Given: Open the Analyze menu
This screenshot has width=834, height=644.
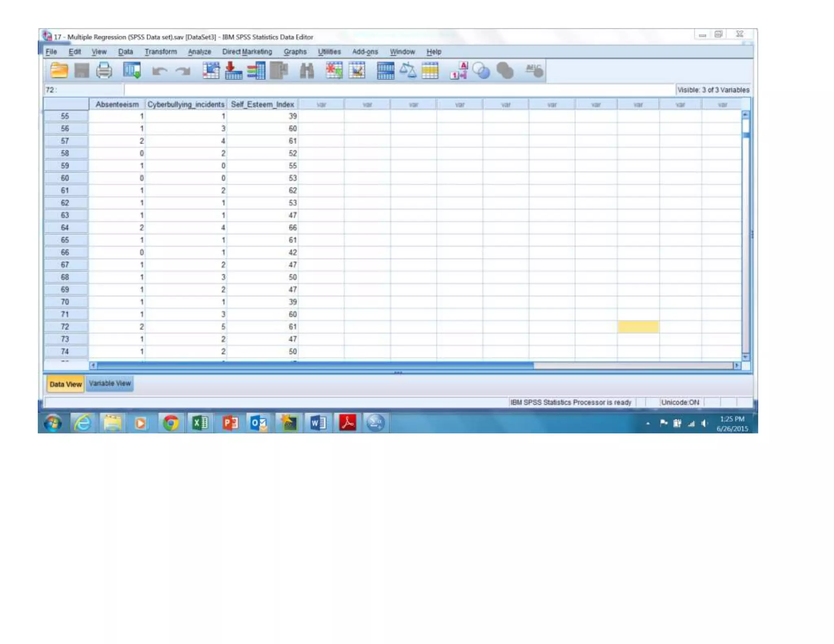Looking at the screenshot, I should coord(199,52).
